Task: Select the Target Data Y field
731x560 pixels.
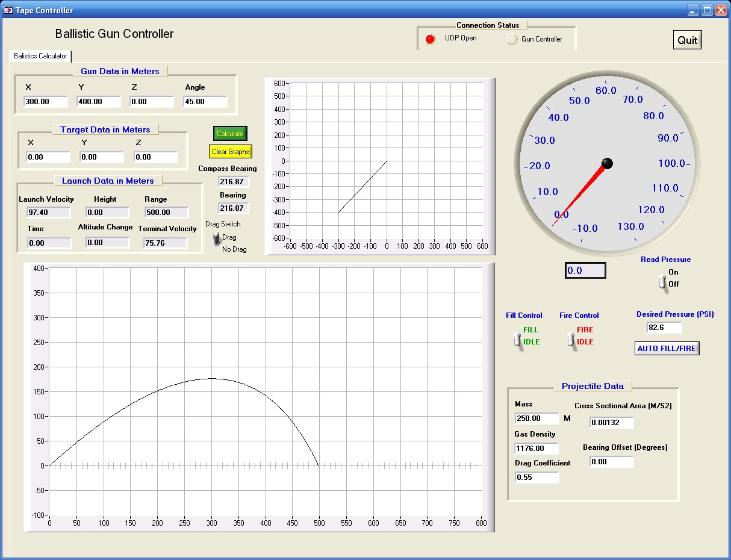Action: click(101, 157)
